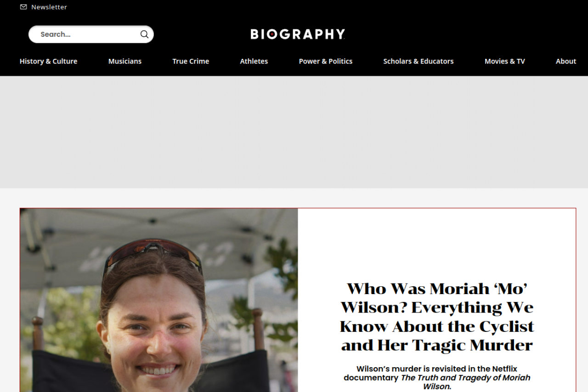Viewport: 588px width, 392px height.
Task: Go to the Musicians section
Action: (x=125, y=61)
